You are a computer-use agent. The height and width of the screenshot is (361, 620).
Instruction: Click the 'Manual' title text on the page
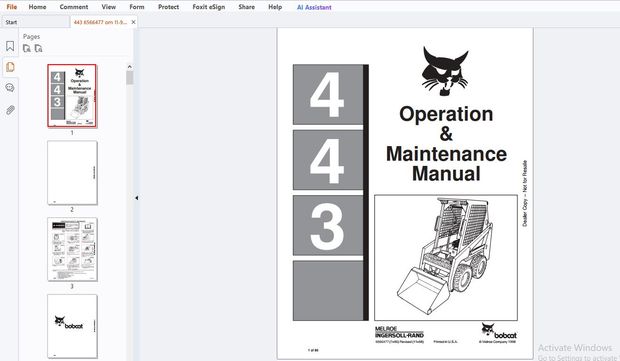[446, 174]
